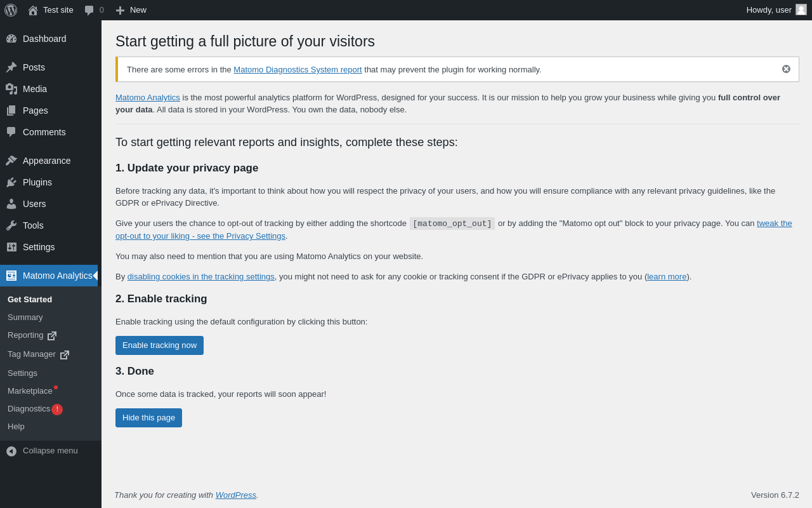
Task: Dismiss the diagnostics error notice
Action: coord(786,69)
